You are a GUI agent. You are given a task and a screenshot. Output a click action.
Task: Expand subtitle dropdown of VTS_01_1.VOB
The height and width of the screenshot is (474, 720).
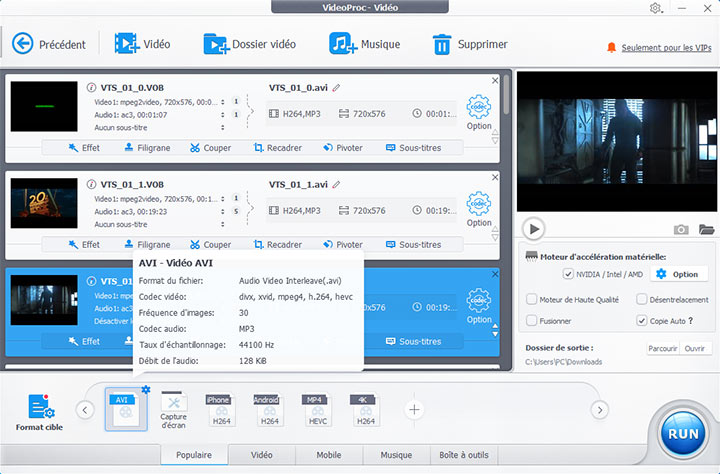point(223,225)
